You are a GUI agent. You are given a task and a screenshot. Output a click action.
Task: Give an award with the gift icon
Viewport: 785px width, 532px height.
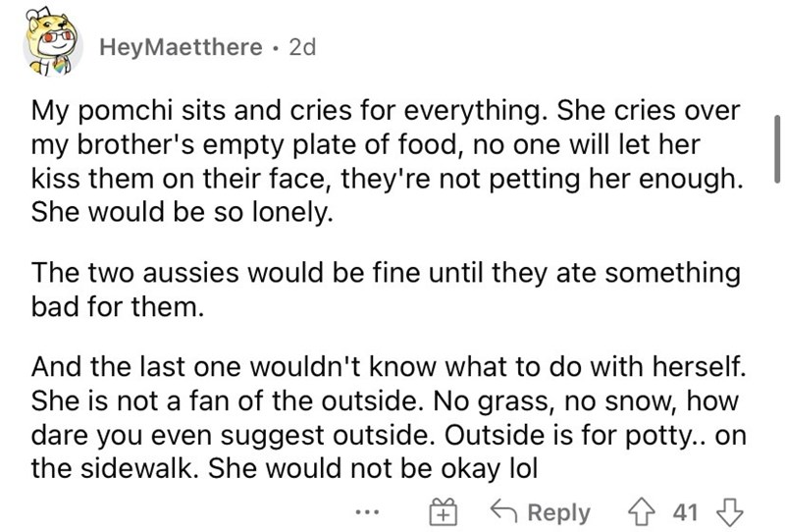pos(444,512)
